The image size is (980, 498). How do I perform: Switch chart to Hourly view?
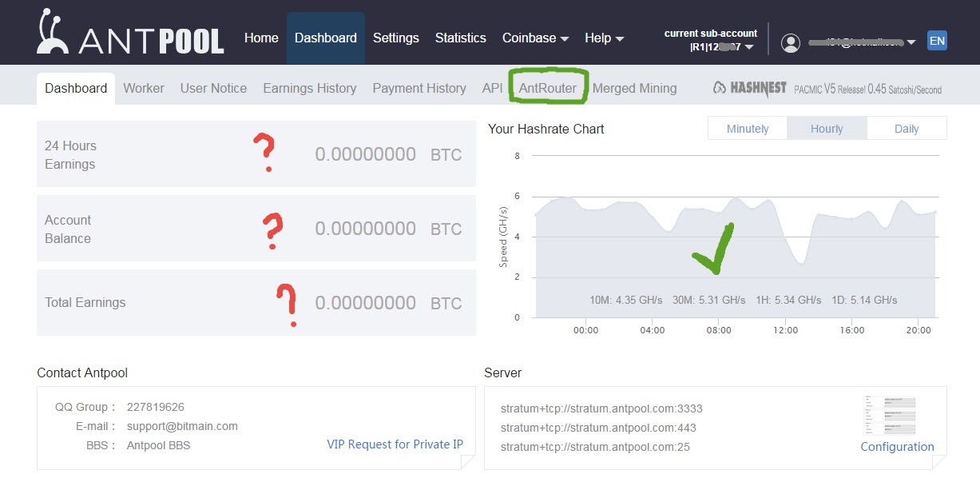pos(827,129)
